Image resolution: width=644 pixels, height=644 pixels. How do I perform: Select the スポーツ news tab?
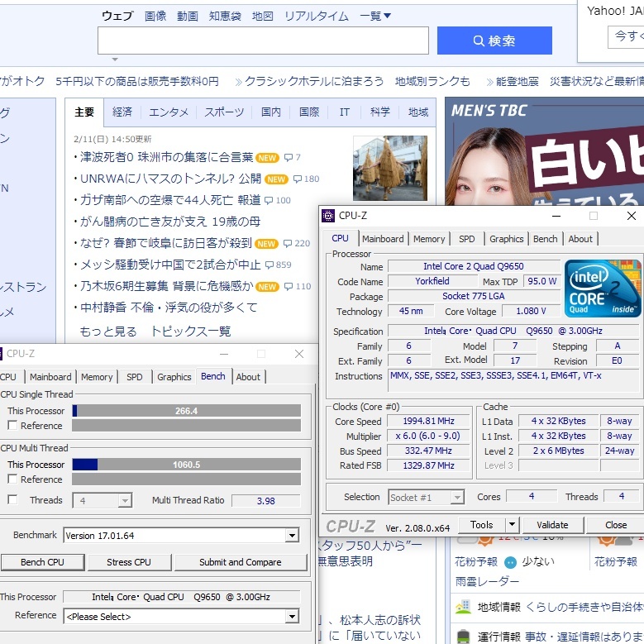tap(224, 112)
